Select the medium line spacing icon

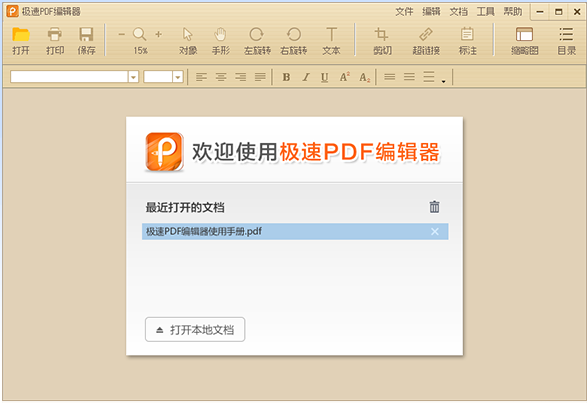[x=409, y=77]
